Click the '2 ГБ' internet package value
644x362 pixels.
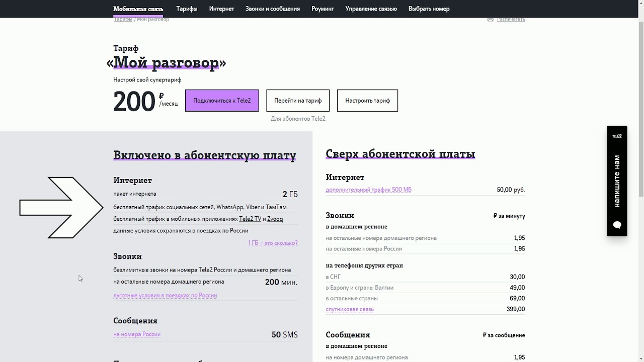pyautogui.click(x=290, y=194)
